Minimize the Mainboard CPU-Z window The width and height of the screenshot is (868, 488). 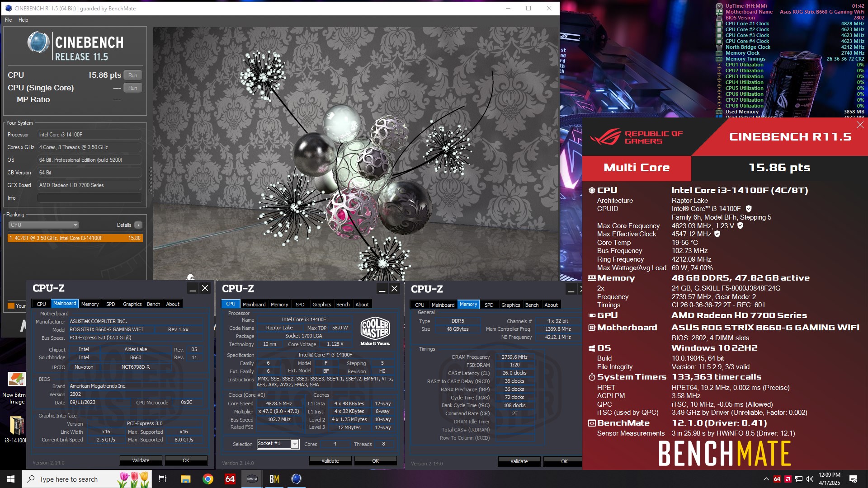click(193, 288)
